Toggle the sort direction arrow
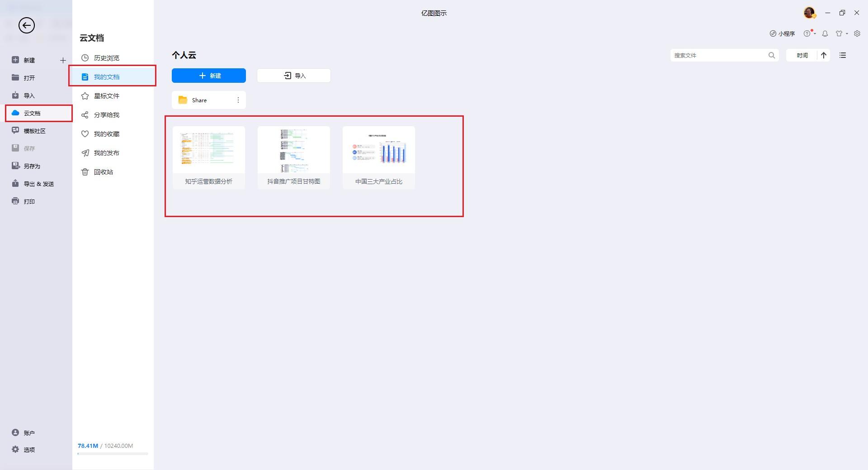 click(x=824, y=55)
